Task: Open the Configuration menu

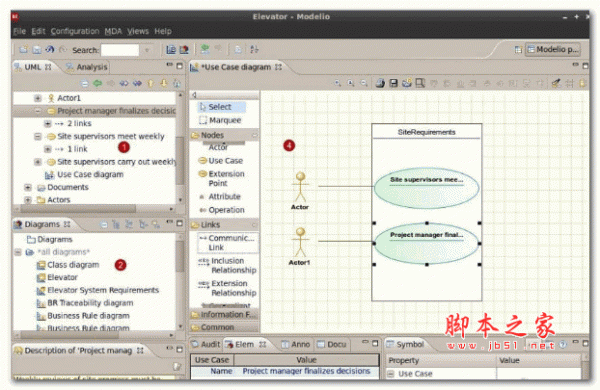Action: point(75,31)
